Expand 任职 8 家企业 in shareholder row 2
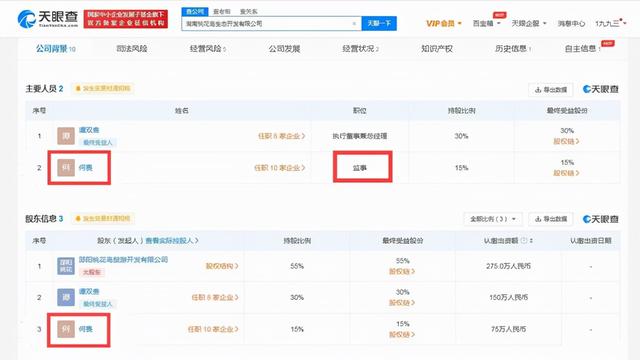Viewport: 640px width, 360px height. pyautogui.click(x=215, y=298)
